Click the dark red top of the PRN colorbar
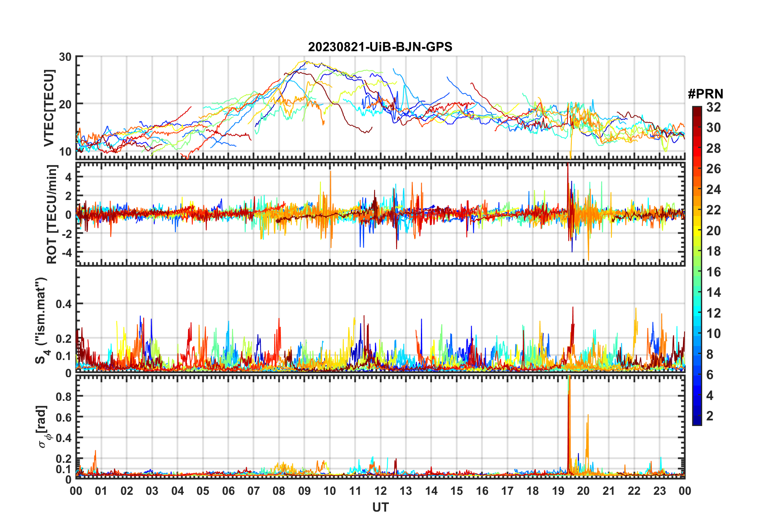761x532 pixels. (697, 110)
